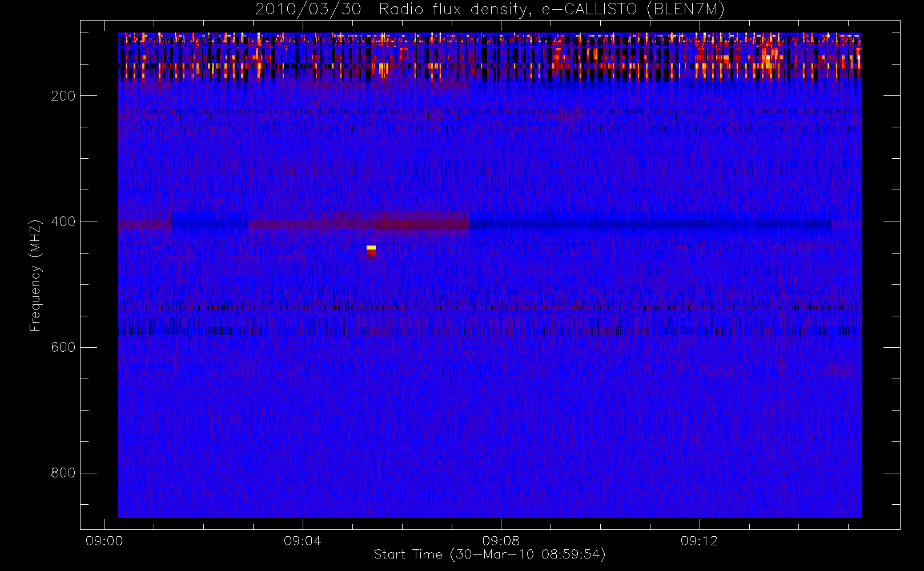Screen dimensions: 924x571
Task: Click the 800 frequency tick label
Action: tap(63, 473)
